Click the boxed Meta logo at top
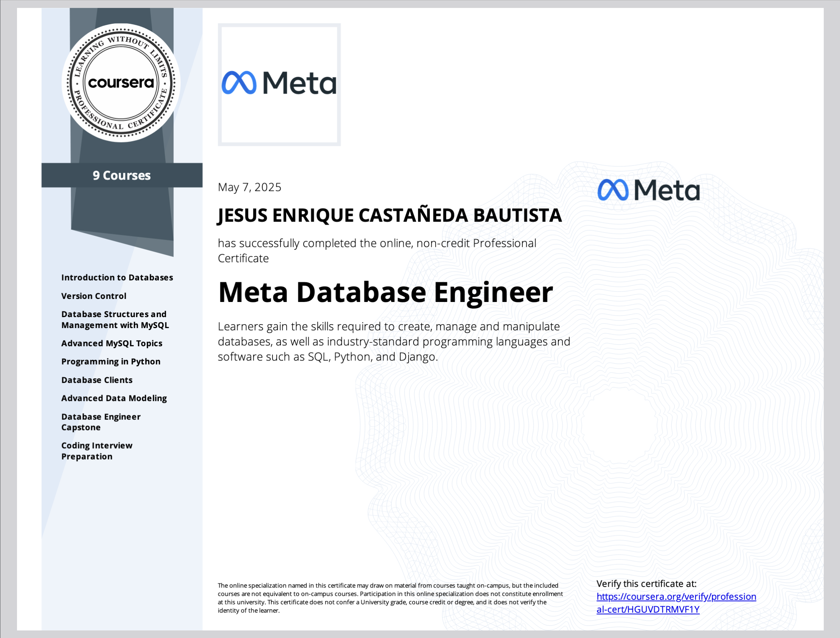840x638 pixels. (279, 84)
